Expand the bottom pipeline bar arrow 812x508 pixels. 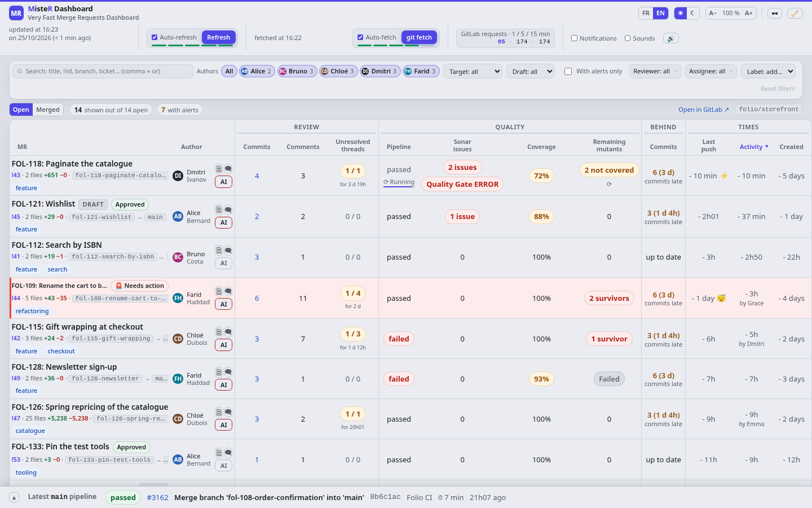point(14,497)
